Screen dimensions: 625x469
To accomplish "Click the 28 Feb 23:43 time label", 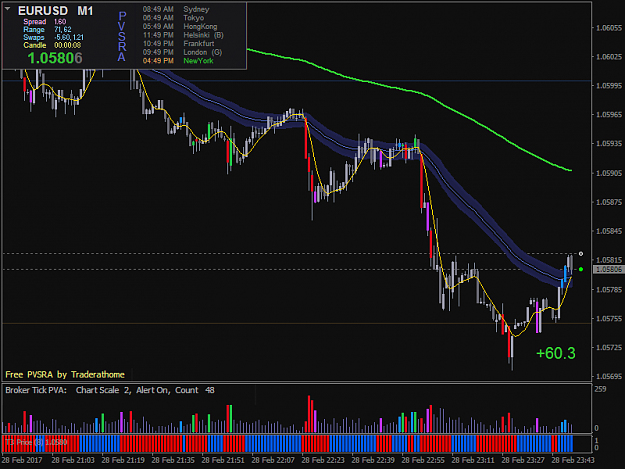I will tap(573, 460).
